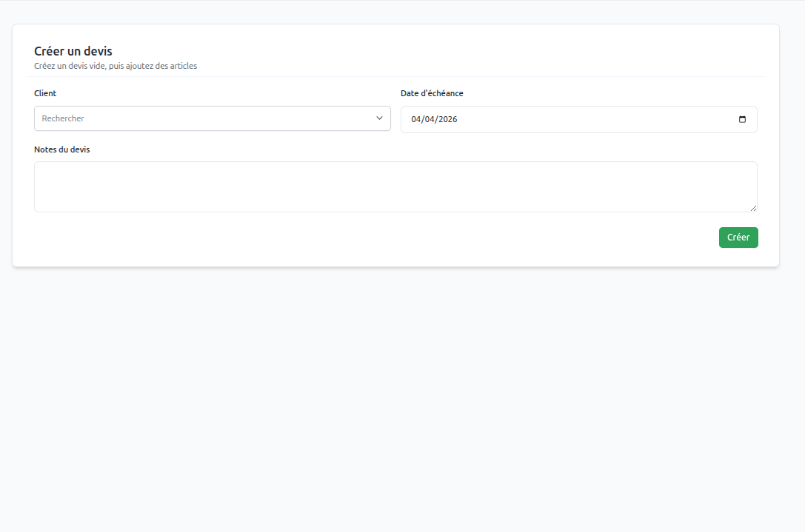Select the middle 04 segment of the date
The image size is (805, 532).
click(x=430, y=119)
